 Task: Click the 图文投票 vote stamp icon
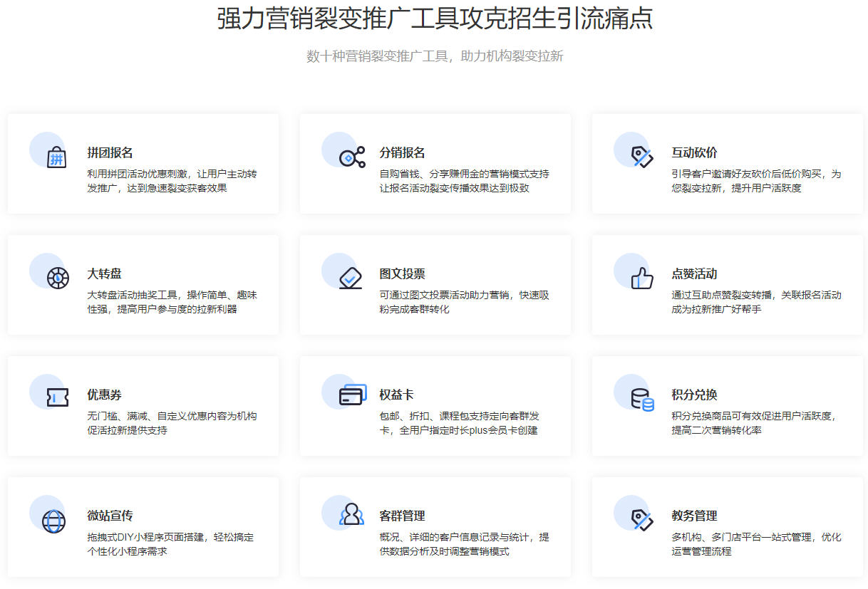point(350,278)
